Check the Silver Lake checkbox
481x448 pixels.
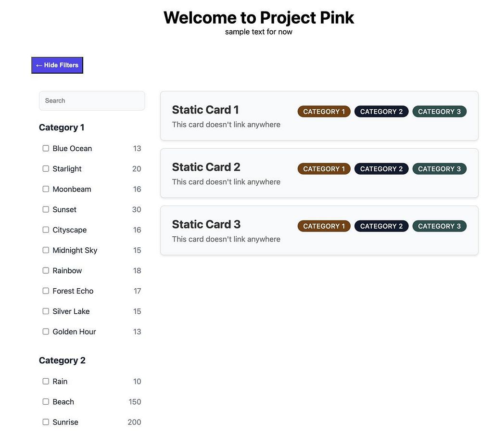(x=46, y=311)
